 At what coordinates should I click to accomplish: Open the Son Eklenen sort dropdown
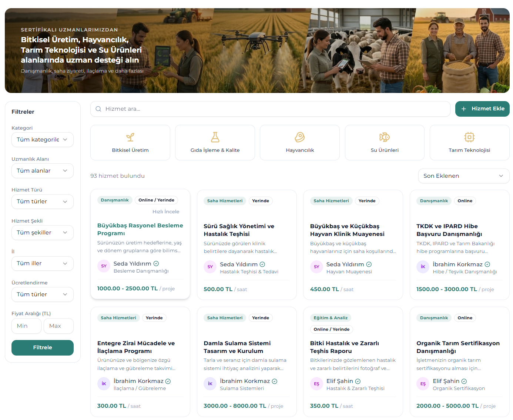pos(463,176)
